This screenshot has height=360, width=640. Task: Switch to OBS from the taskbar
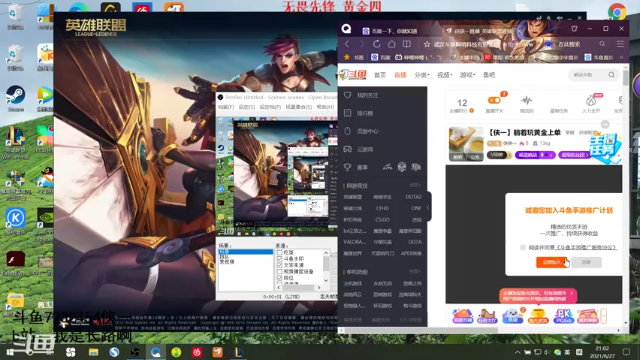135,352
